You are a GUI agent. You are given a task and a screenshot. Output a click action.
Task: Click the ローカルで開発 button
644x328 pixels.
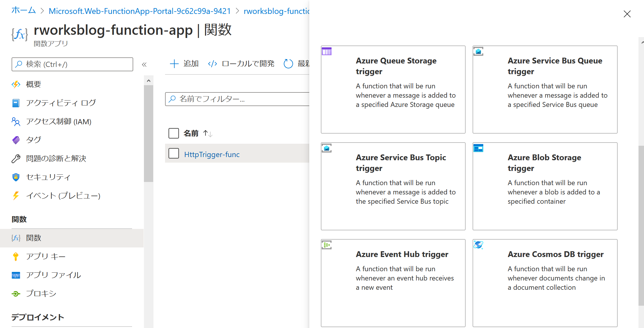pos(241,64)
